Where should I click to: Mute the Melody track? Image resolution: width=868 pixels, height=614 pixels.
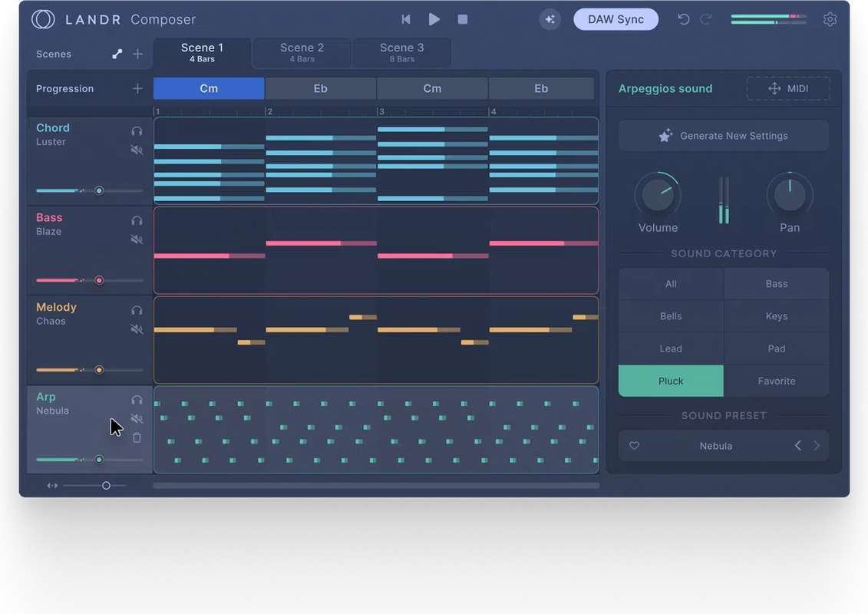point(137,329)
